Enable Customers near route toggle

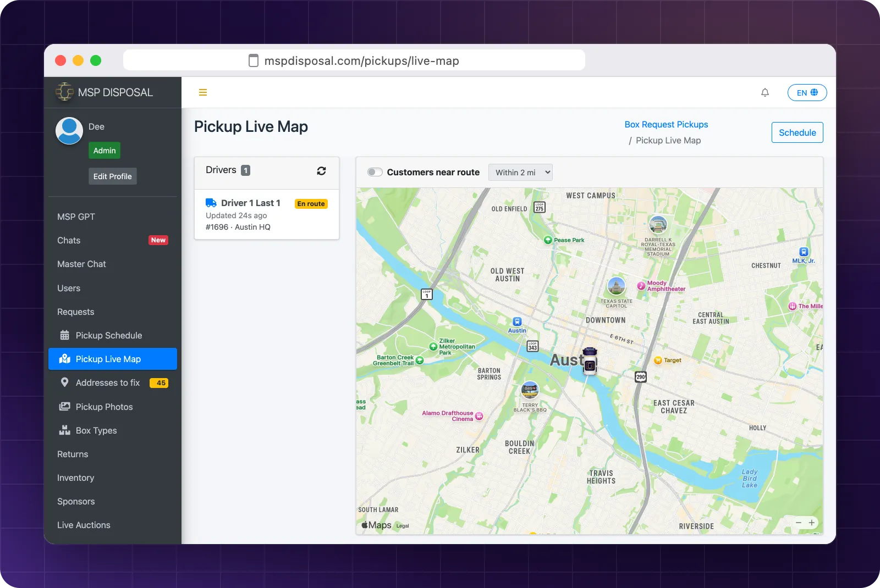(x=375, y=172)
